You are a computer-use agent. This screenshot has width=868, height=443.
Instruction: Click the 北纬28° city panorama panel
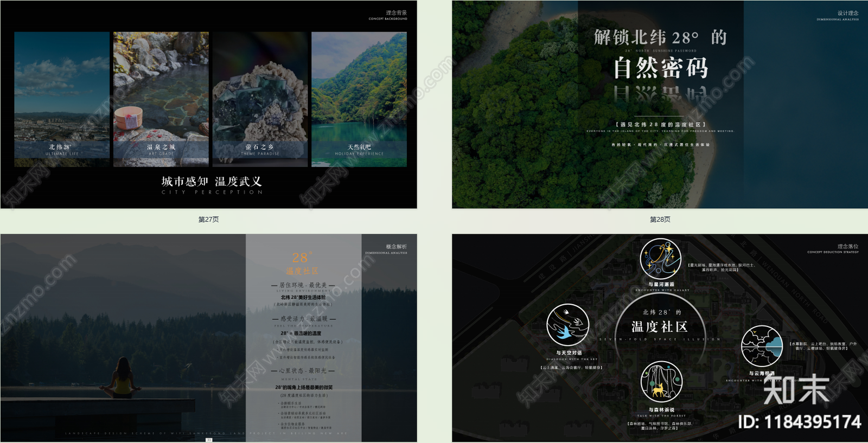coord(62,99)
